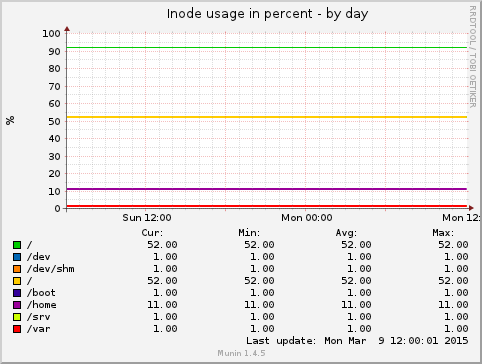Click the 'Last update: Mon Mar 9 12:00:01 2015' text
Screen dimensions: 482x364
pyautogui.click(x=357, y=341)
